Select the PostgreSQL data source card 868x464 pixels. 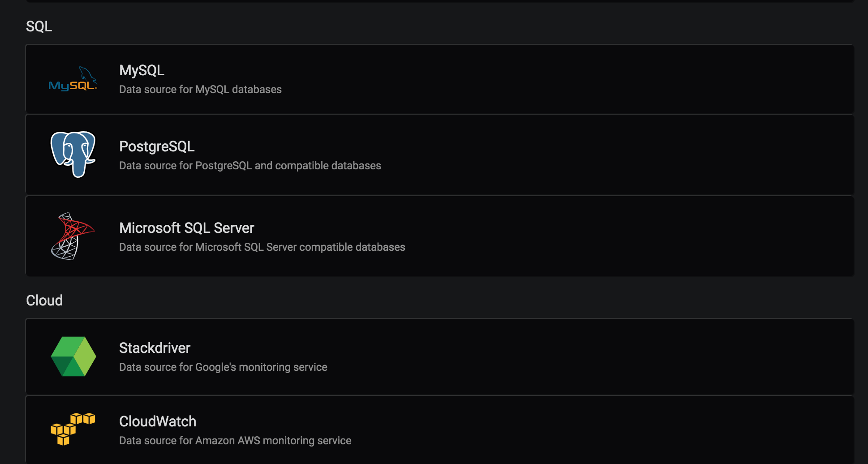[403, 155]
